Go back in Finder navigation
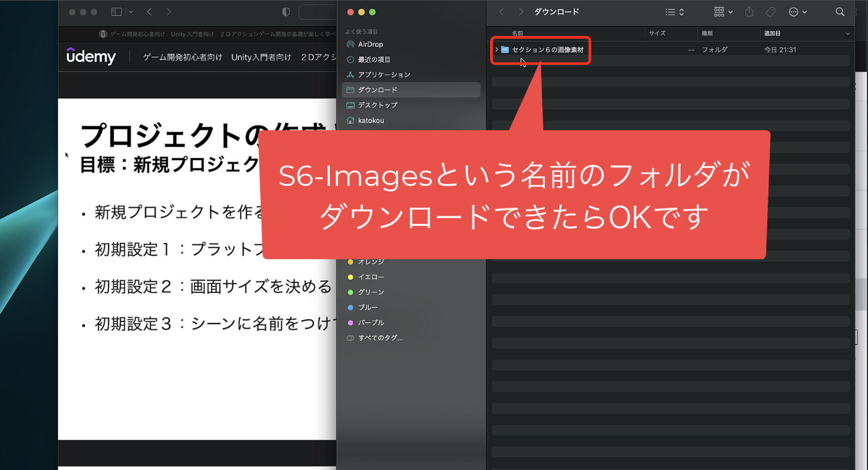The height and width of the screenshot is (470, 868). 502,12
